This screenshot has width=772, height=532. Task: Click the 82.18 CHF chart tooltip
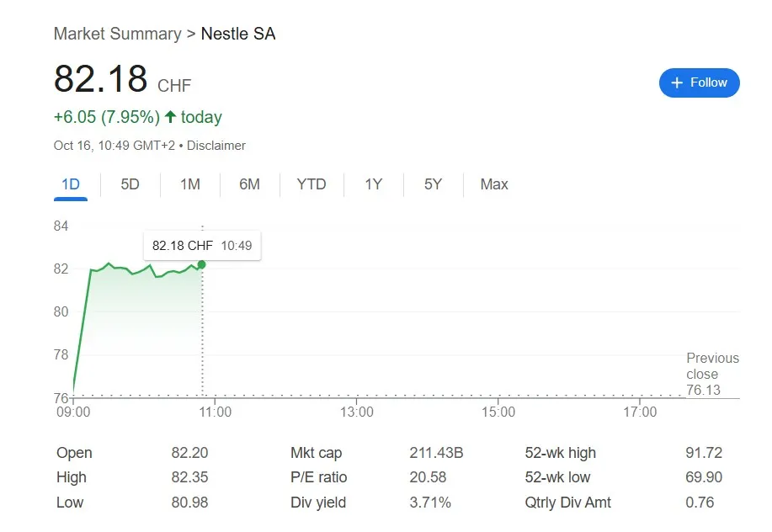tap(201, 246)
